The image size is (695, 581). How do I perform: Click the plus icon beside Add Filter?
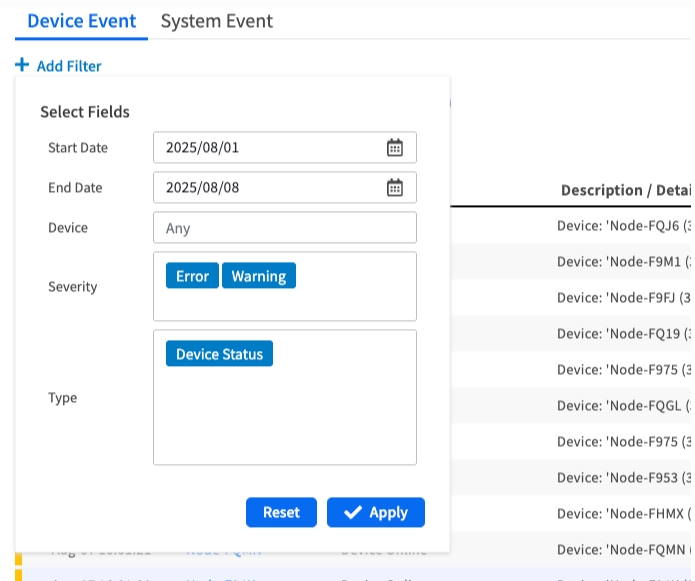tap(22, 66)
